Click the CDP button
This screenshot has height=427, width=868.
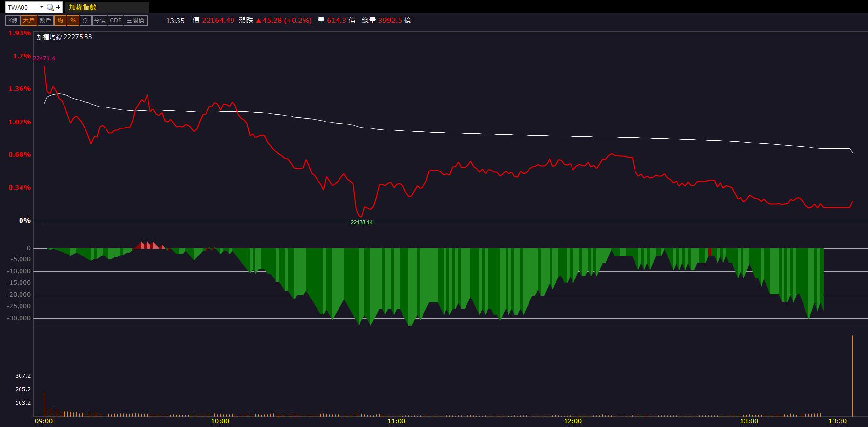tap(116, 21)
